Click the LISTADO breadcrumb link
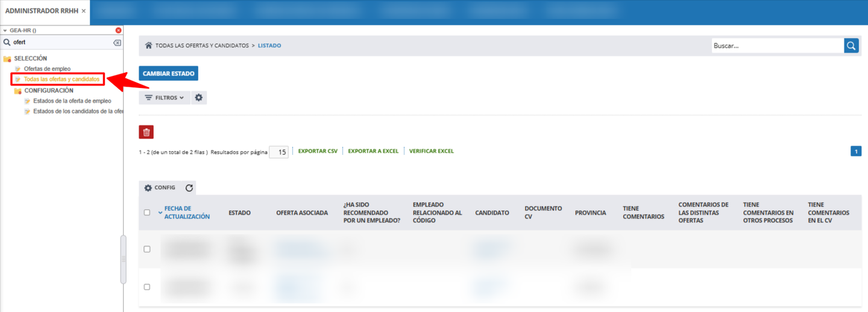The width and height of the screenshot is (868, 312). point(269,46)
